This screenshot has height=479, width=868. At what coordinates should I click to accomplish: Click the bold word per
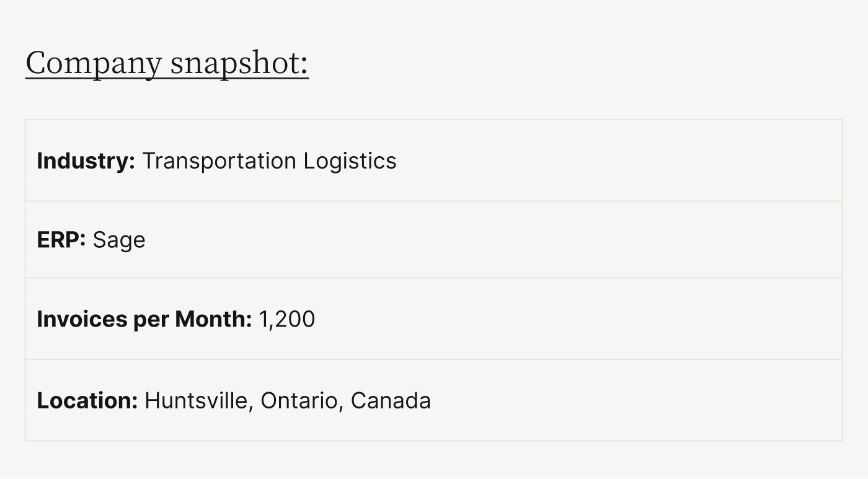[151, 320]
